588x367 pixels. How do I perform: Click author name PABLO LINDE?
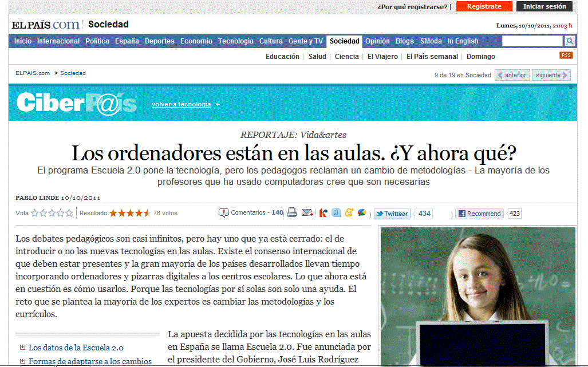(x=37, y=198)
